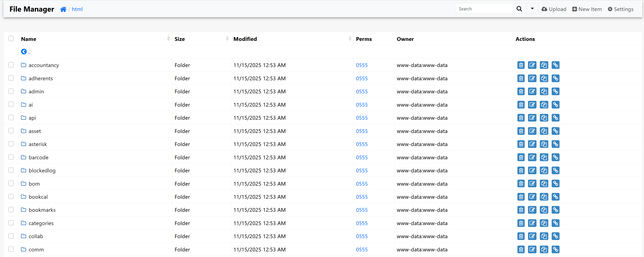
Task: Click 0555 permissions link for asterisk
Action: [x=362, y=144]
